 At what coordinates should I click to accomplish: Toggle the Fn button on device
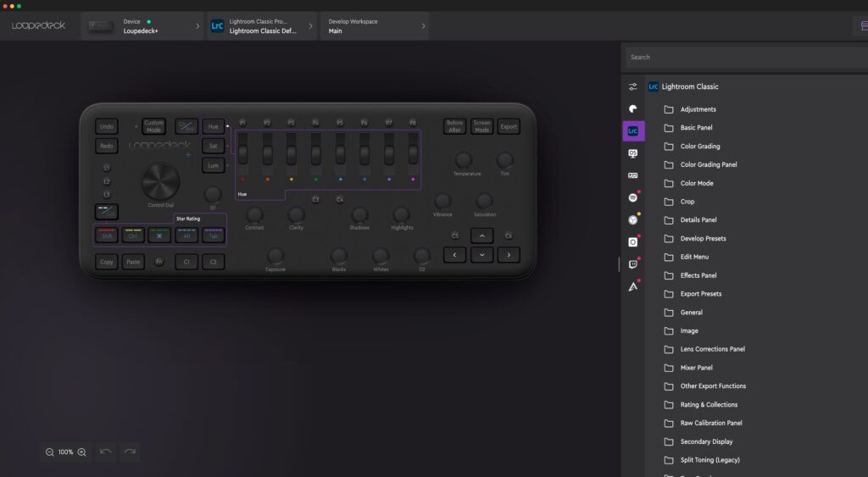159,262
